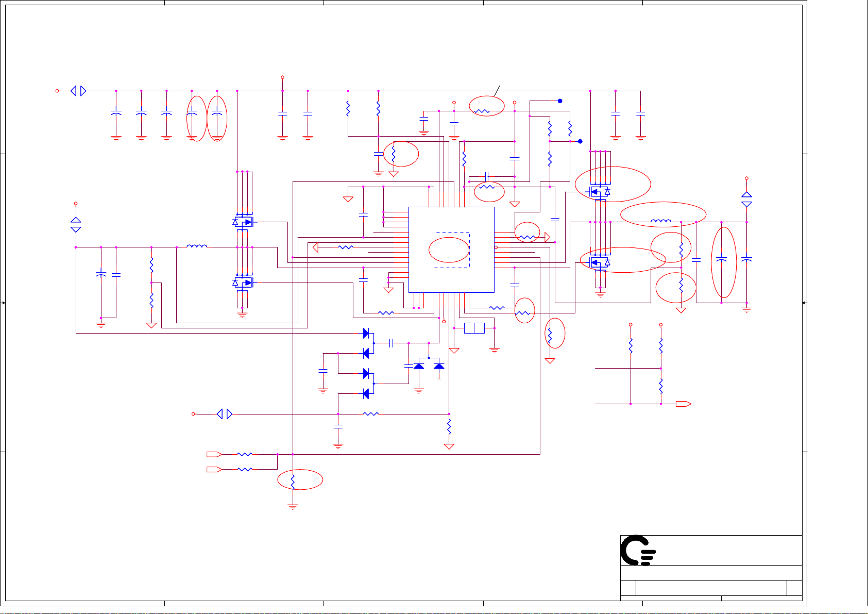Pick the low-side MOSFET of the right pair

click(600, 262)
